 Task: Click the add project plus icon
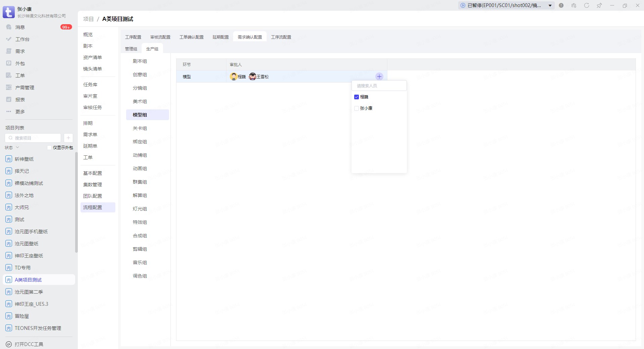[68, 138]
